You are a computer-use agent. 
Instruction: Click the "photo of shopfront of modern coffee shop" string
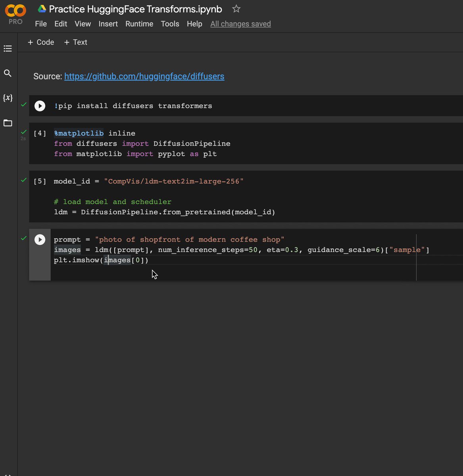pyautogui.click(x=190, y=240)
